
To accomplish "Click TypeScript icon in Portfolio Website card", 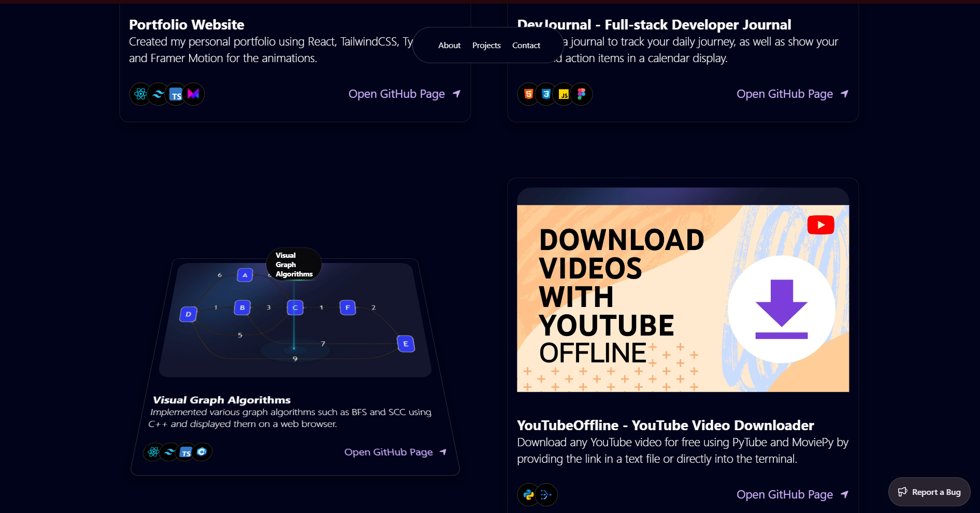I will point(176,94).
